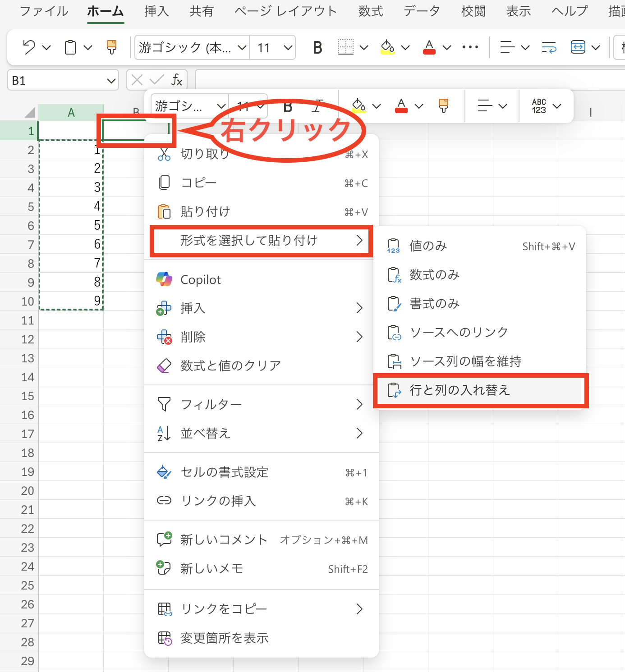Open the Name Box dropdown for B1
The width and height of the screenshot is (625, 672).
point(111,81)
